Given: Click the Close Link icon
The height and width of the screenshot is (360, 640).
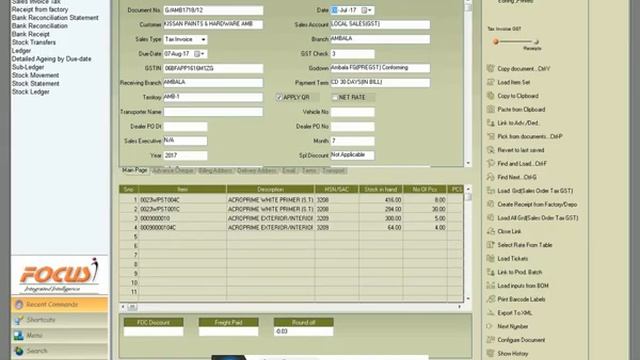Looking at the screenshot, I should (491, 231).
